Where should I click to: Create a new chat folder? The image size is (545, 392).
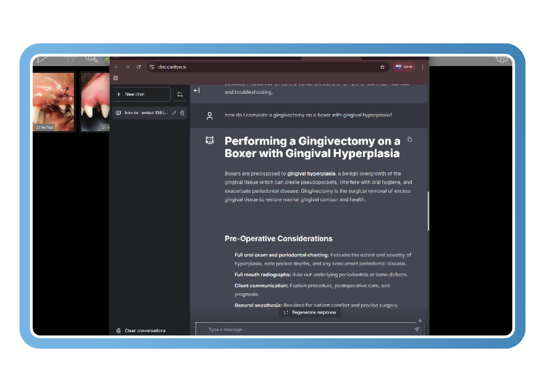click(x=180, y=94)
